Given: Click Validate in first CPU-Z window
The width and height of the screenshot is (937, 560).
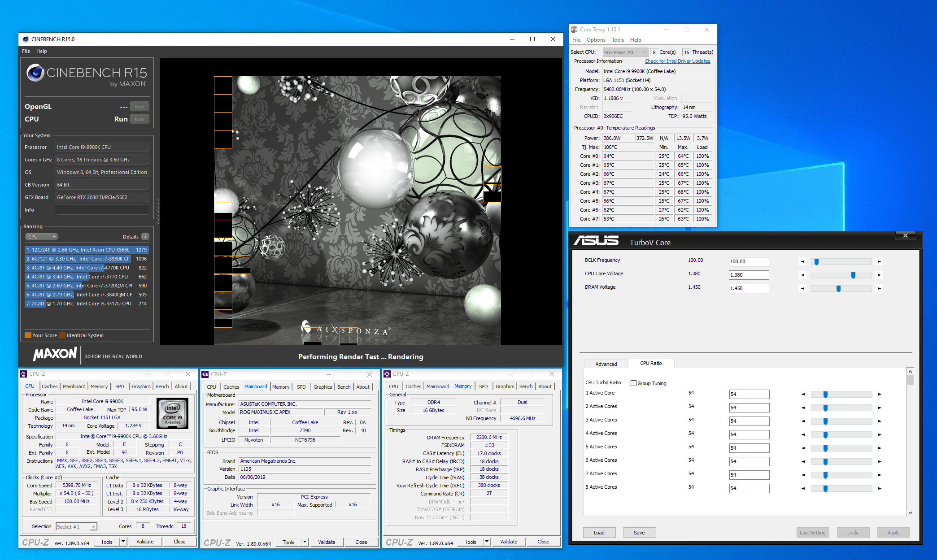Looking at the screenshot, I should click(145, 542).
